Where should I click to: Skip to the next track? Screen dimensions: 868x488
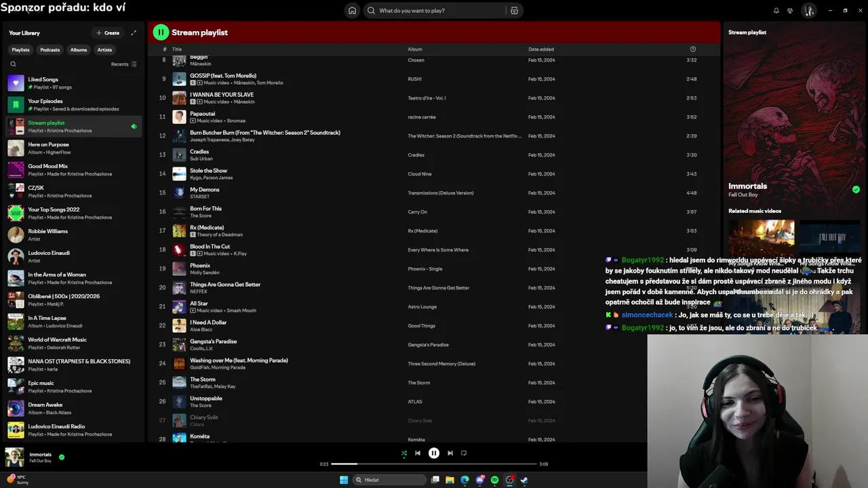click(450, 453)
